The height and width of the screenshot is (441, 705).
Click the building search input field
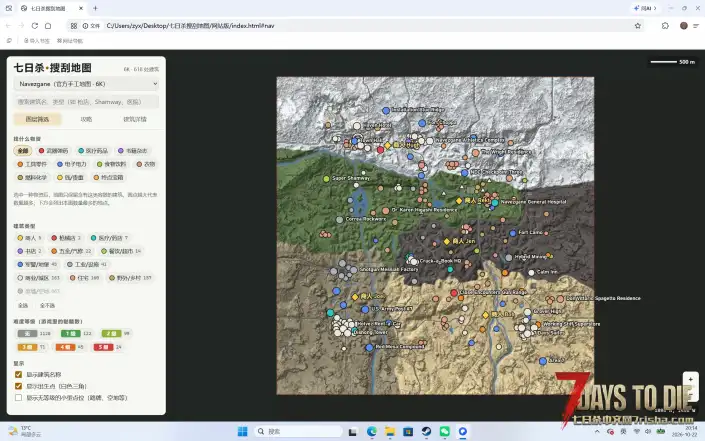tap(86, 102)
